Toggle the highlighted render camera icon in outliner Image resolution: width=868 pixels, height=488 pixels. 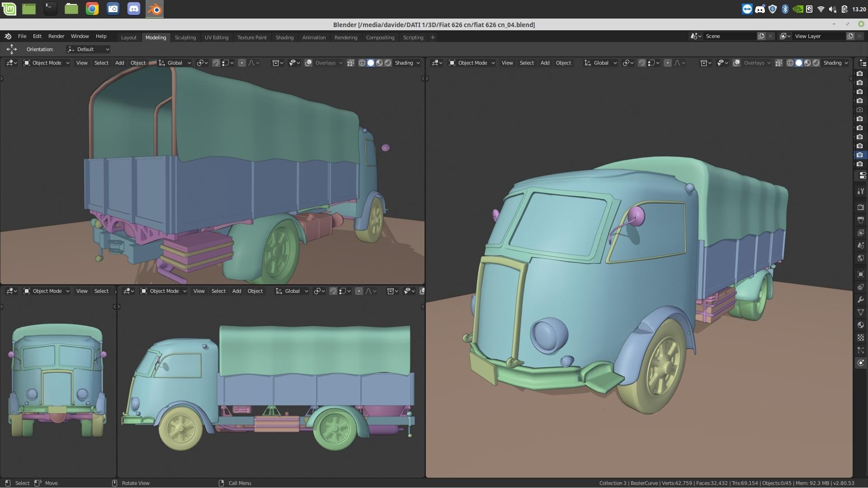tap(860, 155)
